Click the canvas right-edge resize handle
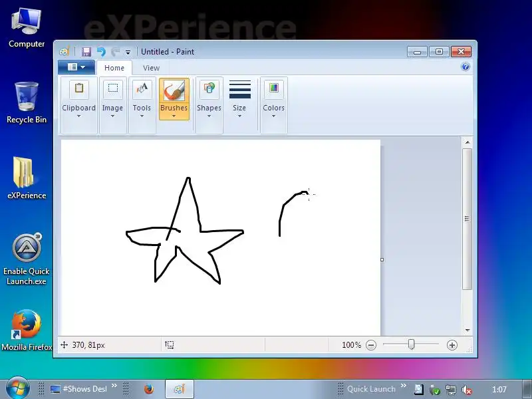 coord(382,259)
